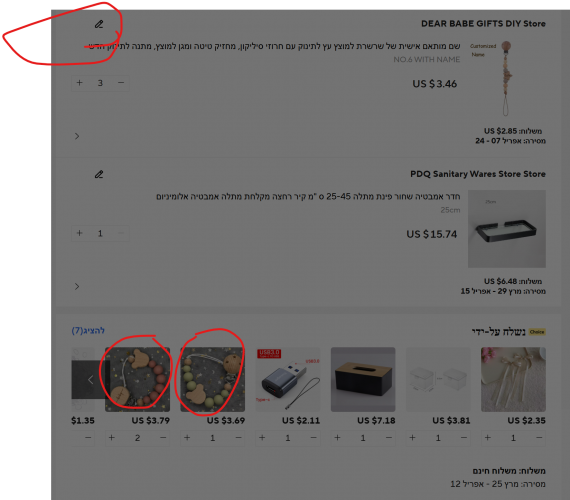Image resolution: width=570 pixels, height=500 pixels.
Task: Click edit pencil for DEAR BABE GIFTS order
Action: click(x=99, y=24)
